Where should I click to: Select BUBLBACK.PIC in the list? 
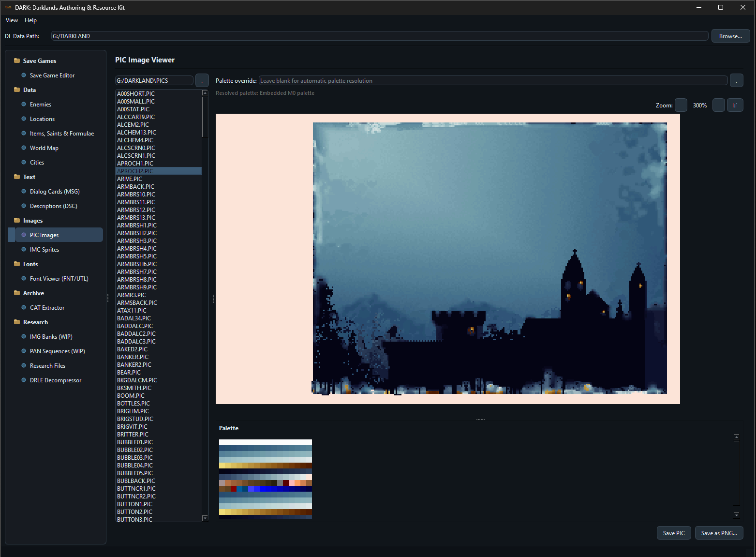159,481
